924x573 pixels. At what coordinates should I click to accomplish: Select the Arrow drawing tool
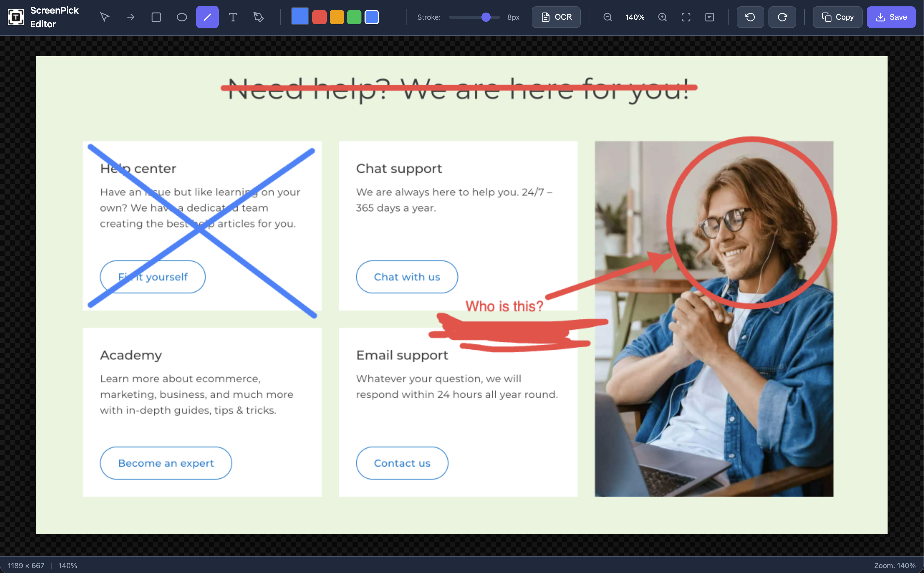tap(130, 17)
